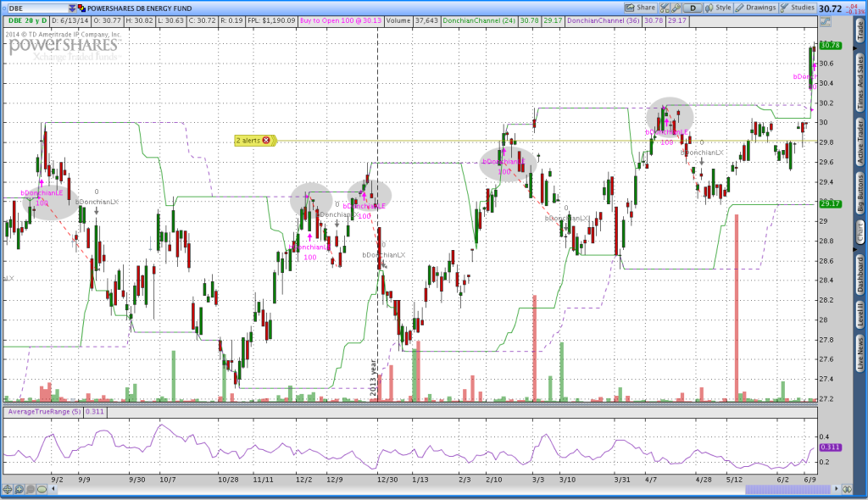Click the green 30.78 price bubble on axis
This screenshot has height=500, width=868.
[x=831, y=46]
